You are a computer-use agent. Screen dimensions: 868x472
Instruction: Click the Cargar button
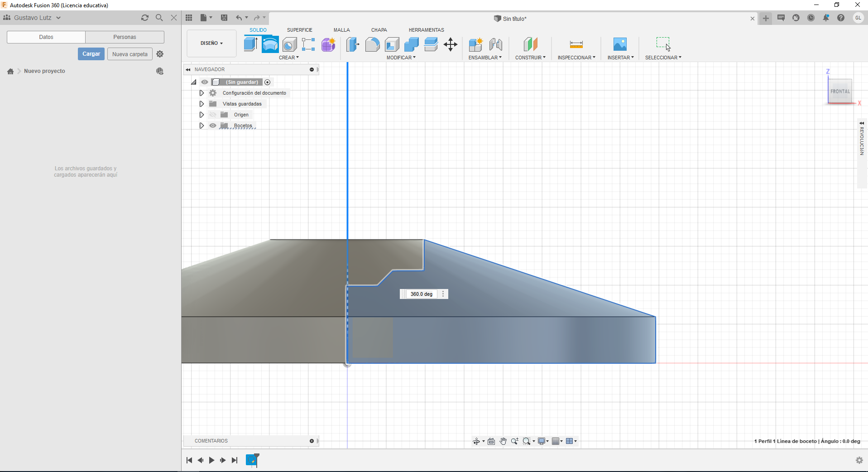click(91, 54)
